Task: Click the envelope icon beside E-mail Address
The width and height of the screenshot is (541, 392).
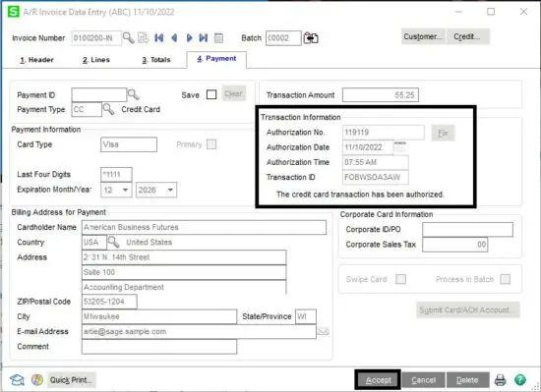Action: pos(323,331)
